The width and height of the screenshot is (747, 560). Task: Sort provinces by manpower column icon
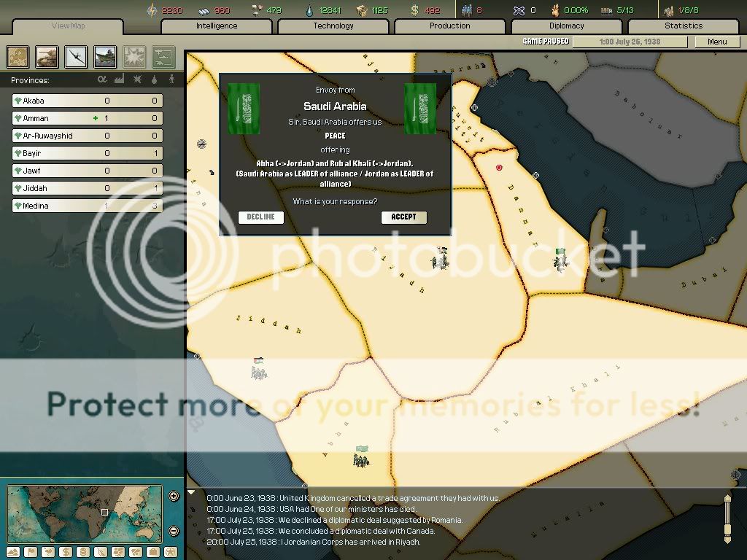(171, 79)
